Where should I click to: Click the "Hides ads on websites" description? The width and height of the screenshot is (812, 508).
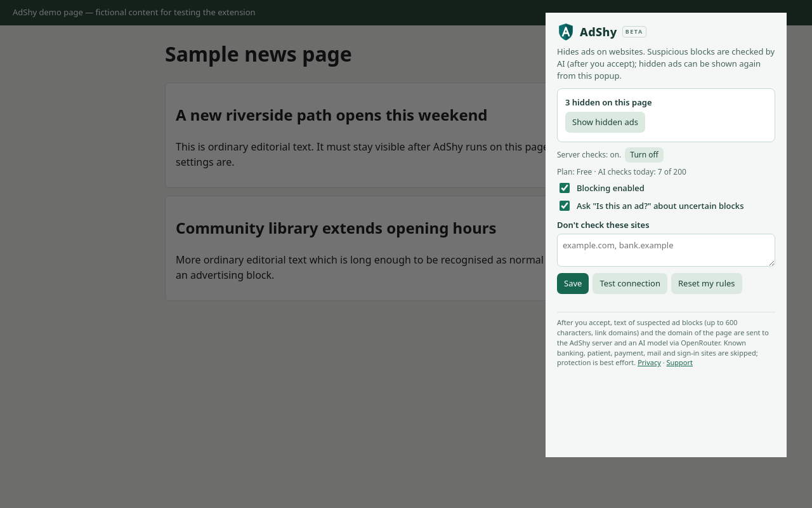tap(666, 63)
